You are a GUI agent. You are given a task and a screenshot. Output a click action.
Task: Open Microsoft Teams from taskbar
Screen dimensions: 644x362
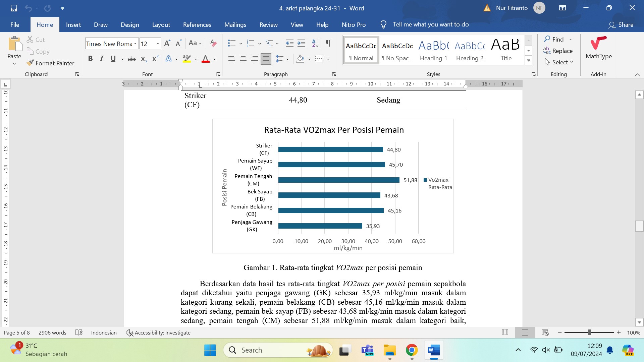[367, 350]
